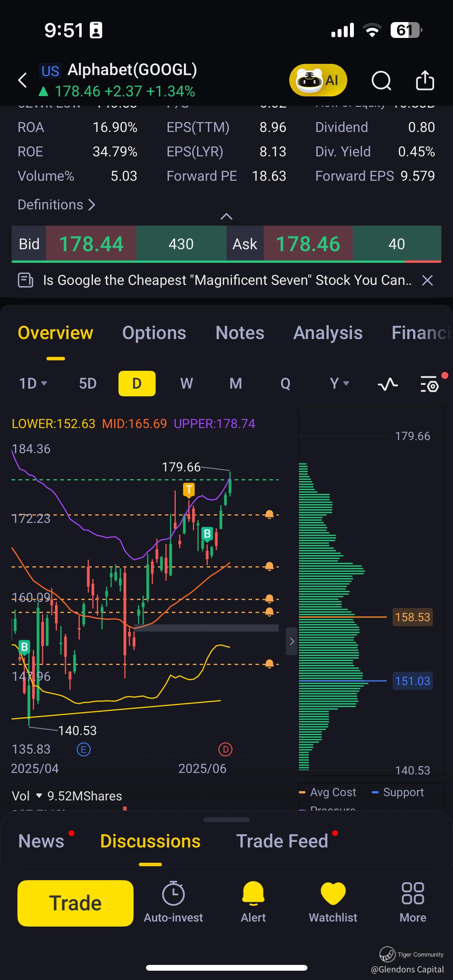Tap the news article icon in banner
Image resolution: width=453 pixels, height=980 pixels.
coord(26,280)
